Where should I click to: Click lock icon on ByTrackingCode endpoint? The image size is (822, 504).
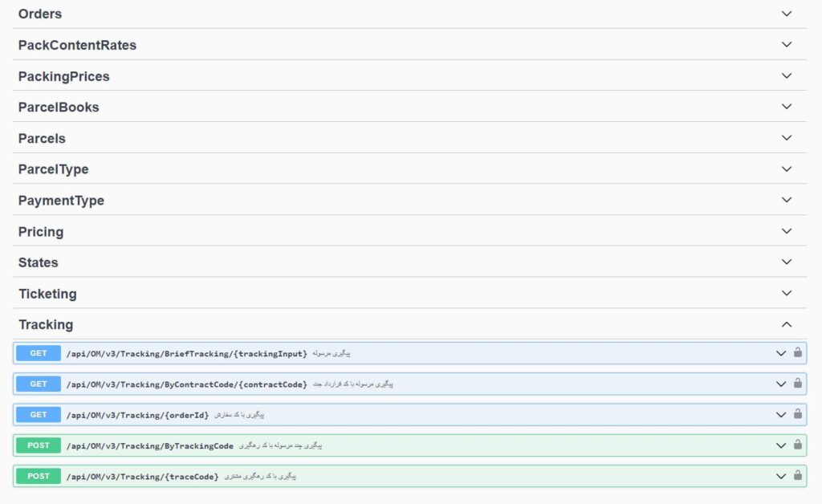797,445
